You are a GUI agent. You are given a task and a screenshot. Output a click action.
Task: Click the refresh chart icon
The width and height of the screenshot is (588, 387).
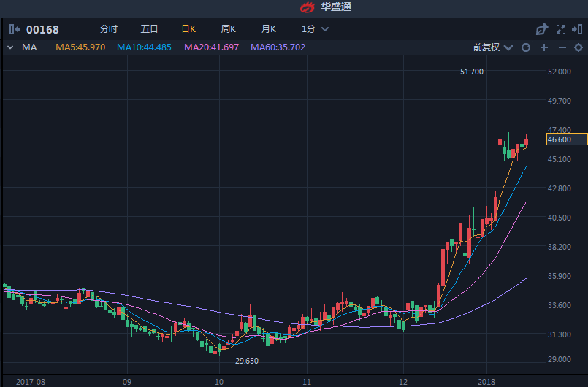point(526,47)
